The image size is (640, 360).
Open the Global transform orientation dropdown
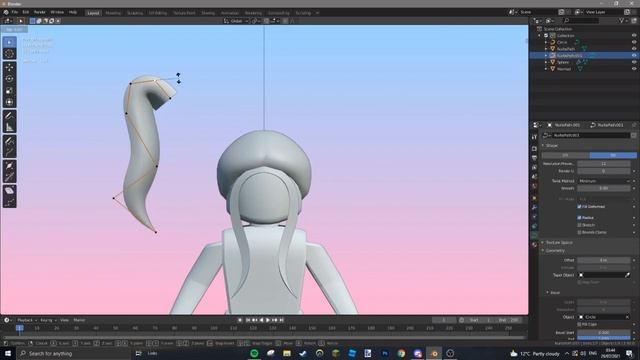coord(236,21)
